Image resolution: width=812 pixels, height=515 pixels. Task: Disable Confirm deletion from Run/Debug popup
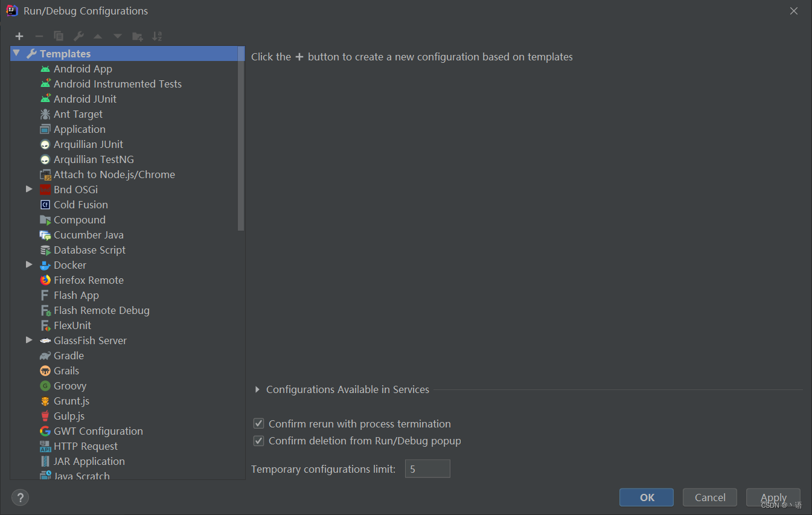pos(258,441)
